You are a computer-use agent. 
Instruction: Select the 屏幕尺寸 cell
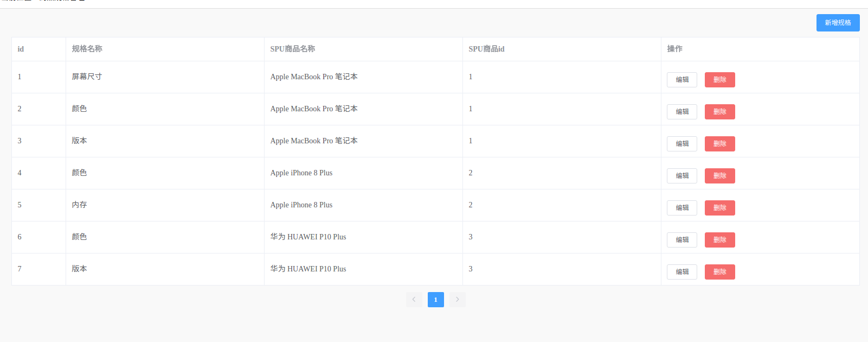(x=165, y=77)
